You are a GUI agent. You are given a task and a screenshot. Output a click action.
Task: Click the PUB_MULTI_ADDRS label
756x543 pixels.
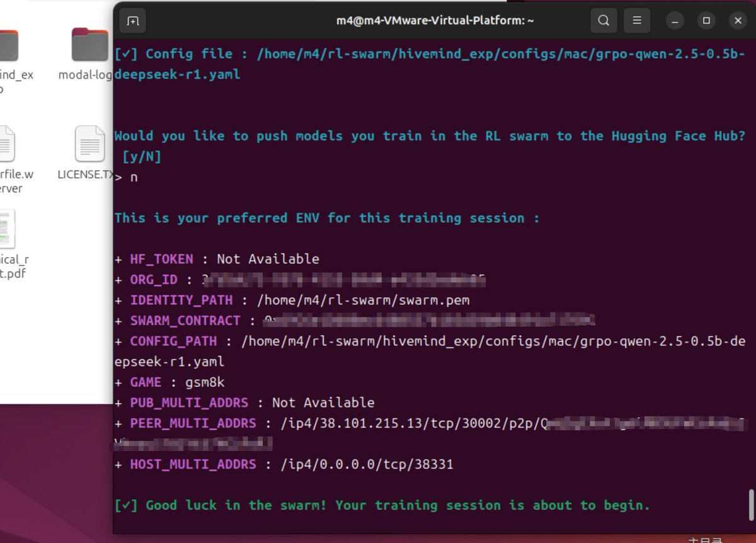(x=189, y=403)
